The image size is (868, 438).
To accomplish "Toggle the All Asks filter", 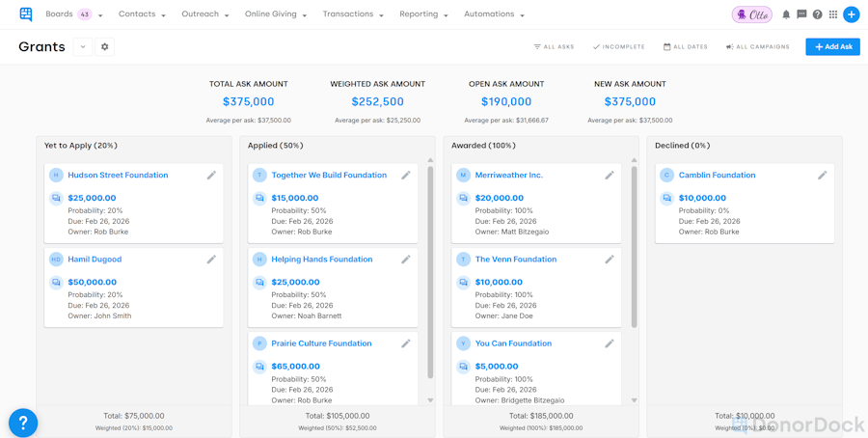I will (x=554, y=46).
